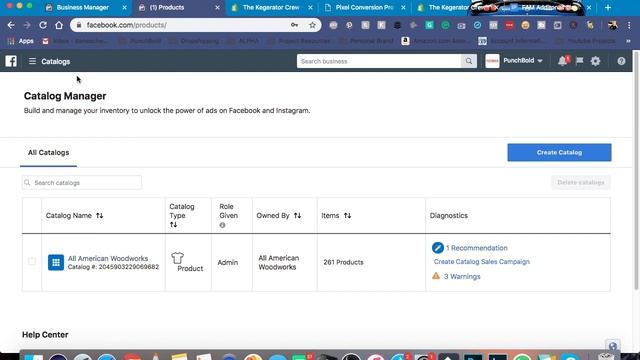Screen dimensions: 640x360
Task: Click the PunchBold business logo
Action: click(492, 61)
